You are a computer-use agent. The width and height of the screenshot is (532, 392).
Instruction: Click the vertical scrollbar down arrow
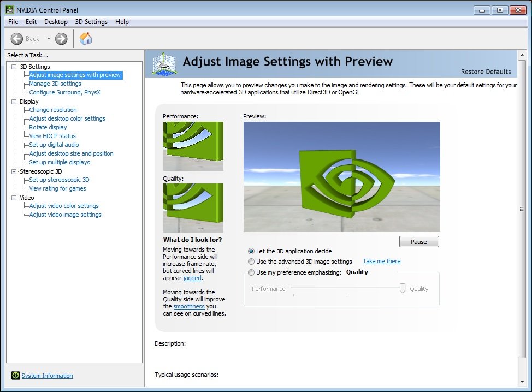(x=522, y=382)
